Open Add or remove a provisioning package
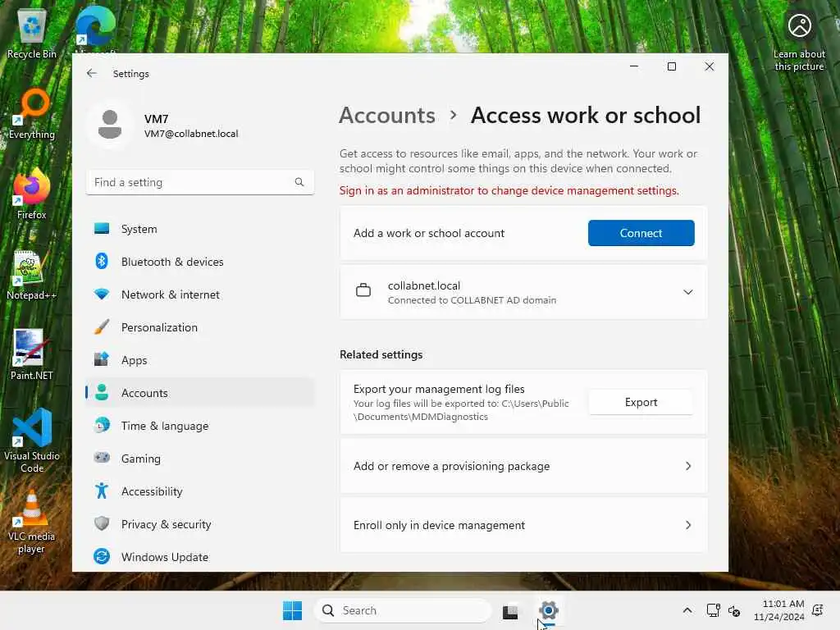Image resolution: width=840 pixels, height=630 pixels. pyautogui.click(x=523, y=466)
